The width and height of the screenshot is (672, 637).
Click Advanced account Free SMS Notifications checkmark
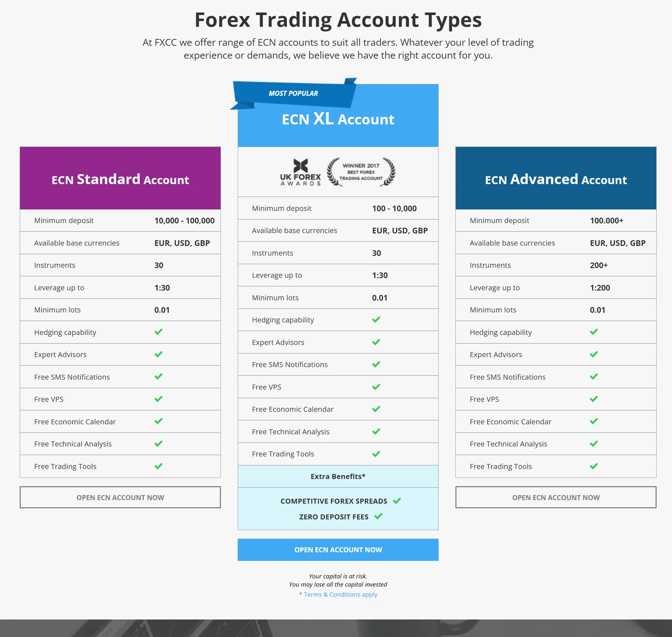pos(594,376)
